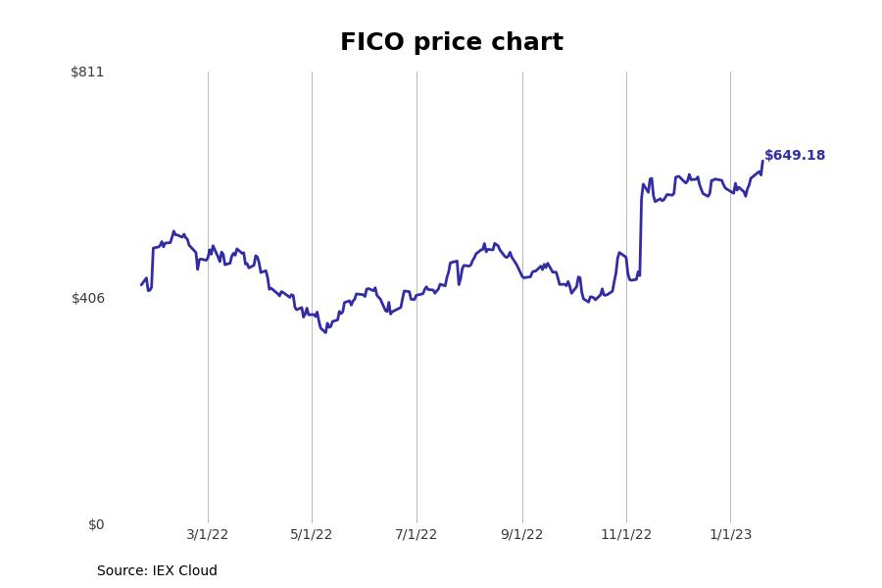
Task: Select the $811 y-axis label
Action: (x=87, y=72)
